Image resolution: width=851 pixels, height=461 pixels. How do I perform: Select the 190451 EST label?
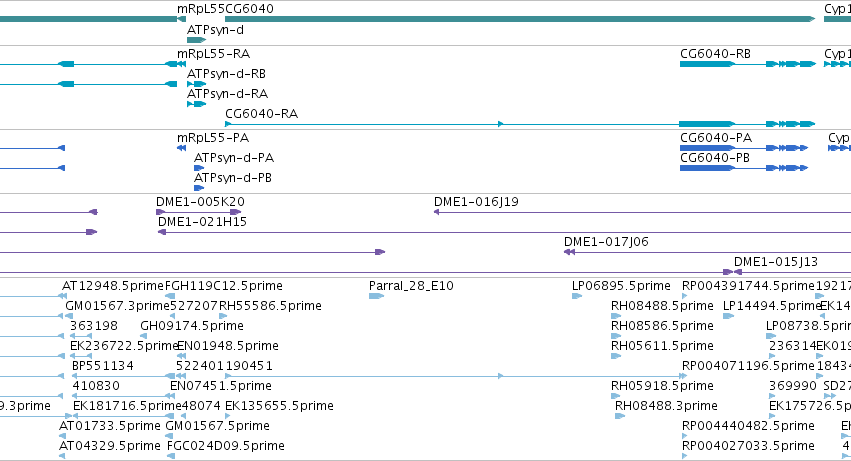(249, 367)
